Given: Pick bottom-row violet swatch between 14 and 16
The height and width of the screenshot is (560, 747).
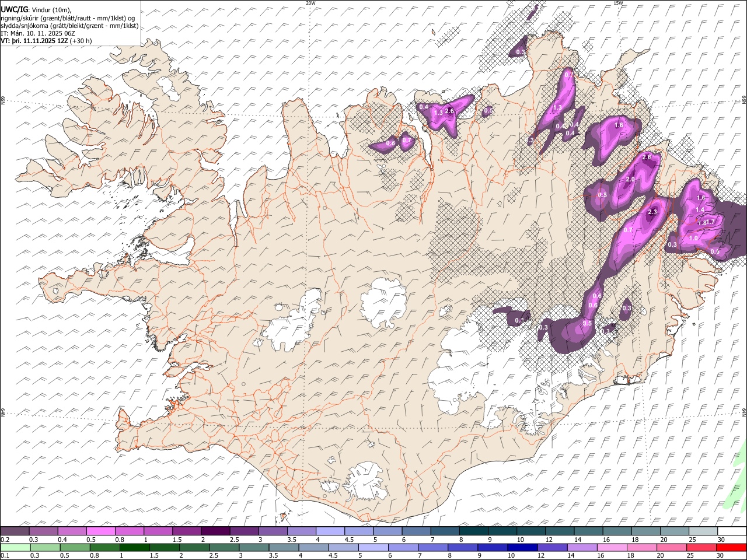Looking at the screenshot, I should (582, 548).
